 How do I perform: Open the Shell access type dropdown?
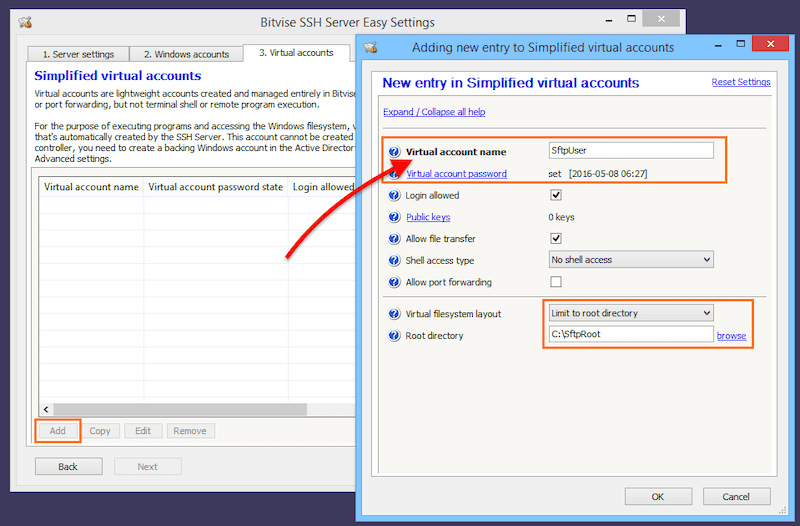(631, 260)
